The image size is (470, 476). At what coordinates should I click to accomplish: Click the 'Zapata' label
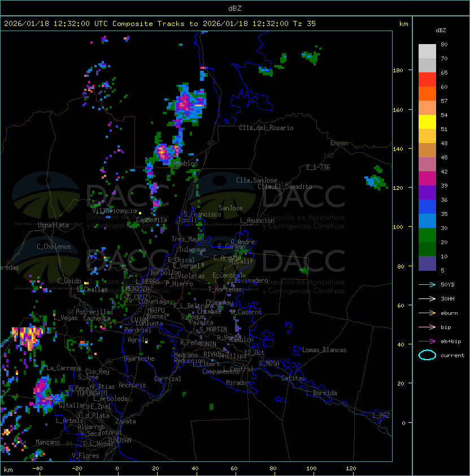click(x=125, y=421)
